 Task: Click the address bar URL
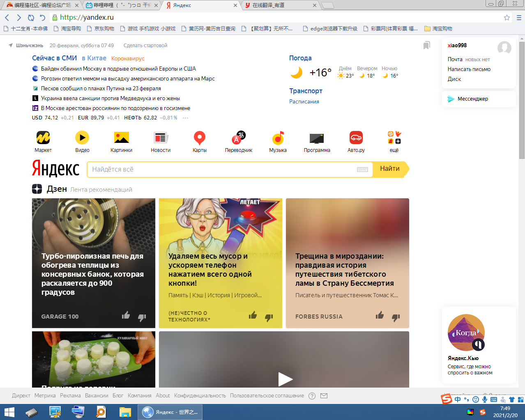pos(87,17)
